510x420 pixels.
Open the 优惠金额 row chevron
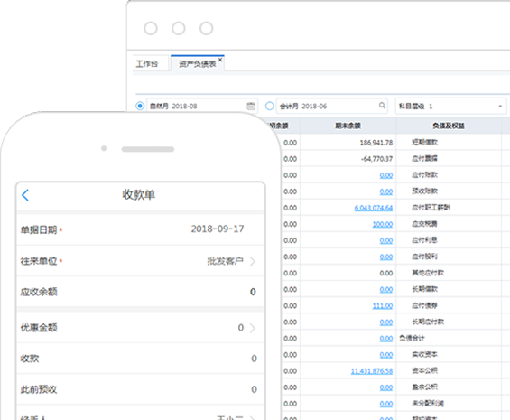click(253, 328)
